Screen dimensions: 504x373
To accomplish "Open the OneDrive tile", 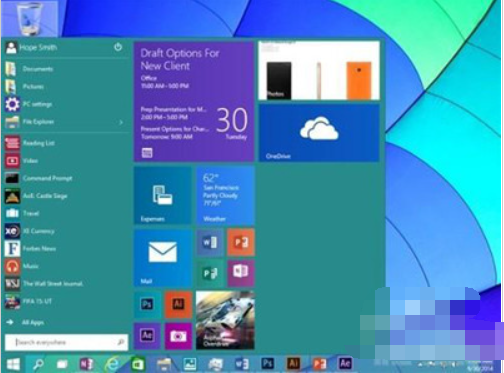I will click(x=319, y=133).
